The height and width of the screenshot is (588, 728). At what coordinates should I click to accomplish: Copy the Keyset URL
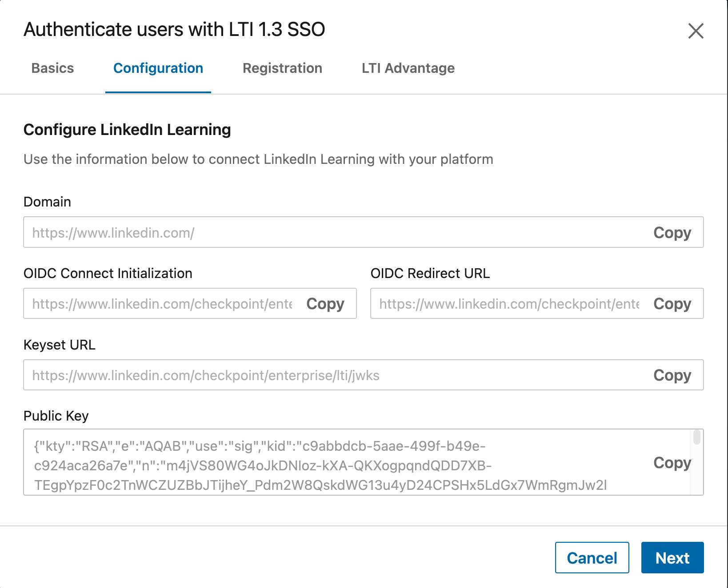point(672,375)
